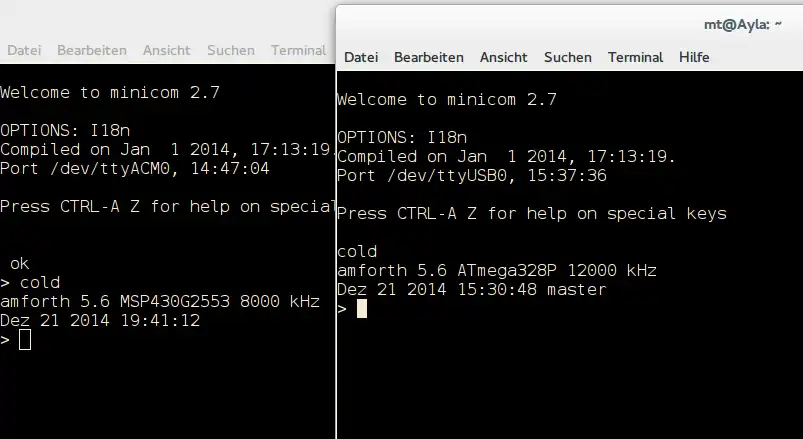Click 'Dez 21 2014 19:41:12' line

(100, 321)
